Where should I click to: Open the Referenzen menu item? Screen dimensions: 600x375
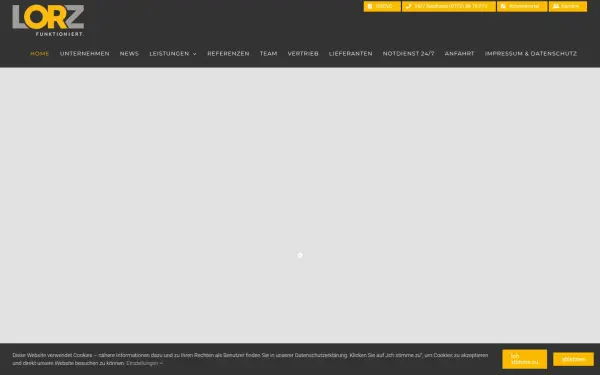point(228,54)
